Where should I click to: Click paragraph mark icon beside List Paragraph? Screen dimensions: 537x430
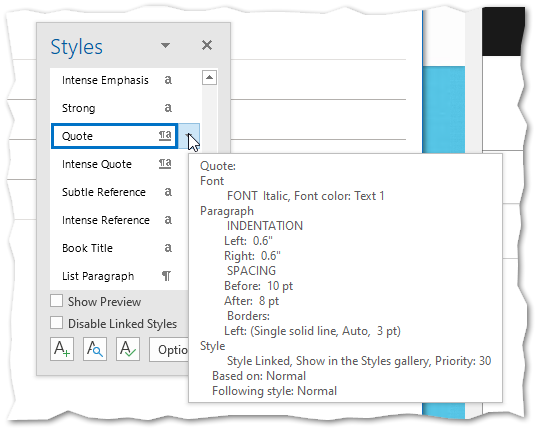166,276
